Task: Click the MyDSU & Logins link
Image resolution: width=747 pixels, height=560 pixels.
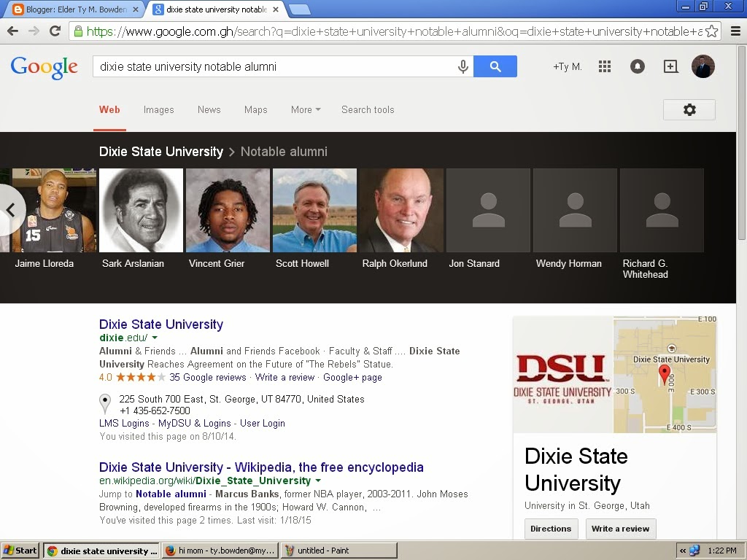Action: 194,424
